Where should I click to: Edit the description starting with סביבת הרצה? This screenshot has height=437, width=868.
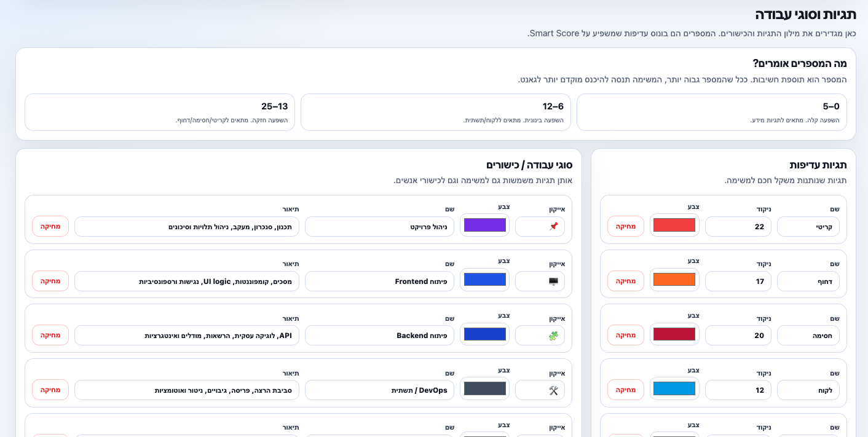pyautogui.click(x=187, y=390)
